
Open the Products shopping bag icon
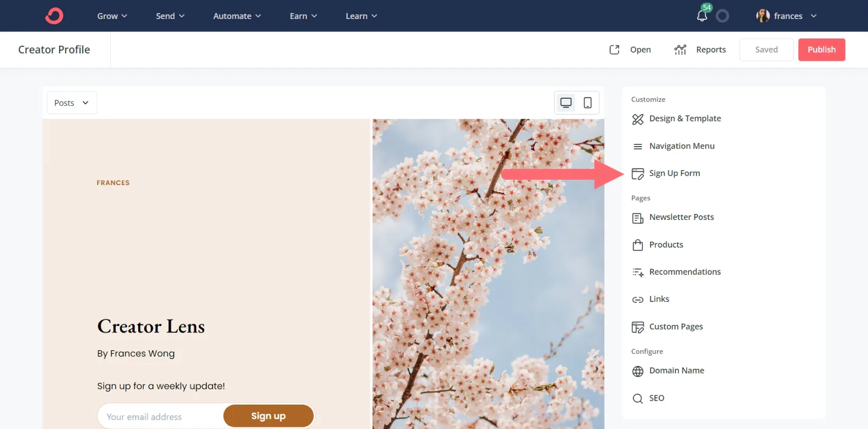[637, 245]
